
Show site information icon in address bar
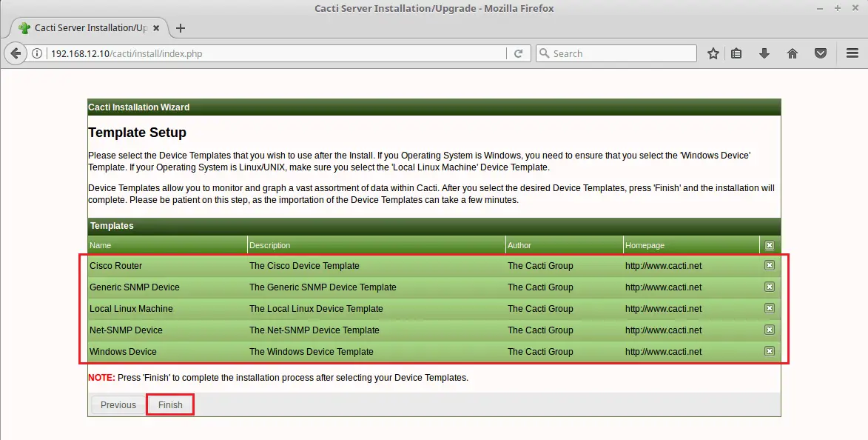pos(37,53)
